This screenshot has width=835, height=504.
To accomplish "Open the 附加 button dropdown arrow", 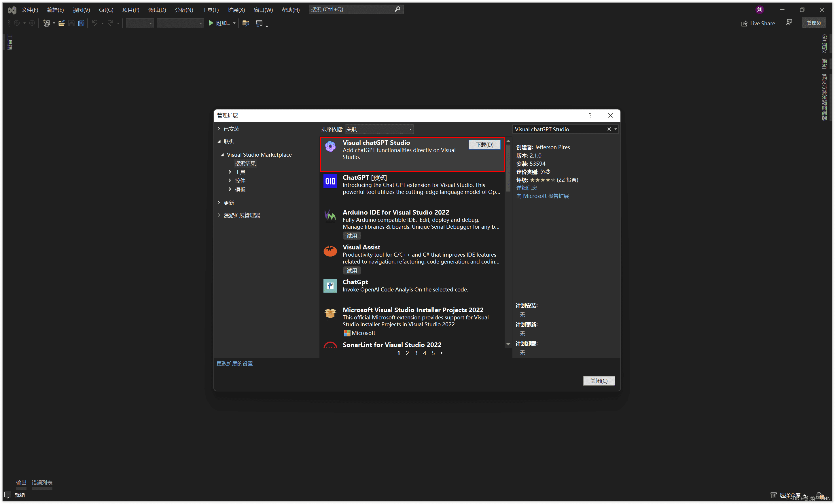I will click(234, 23).
